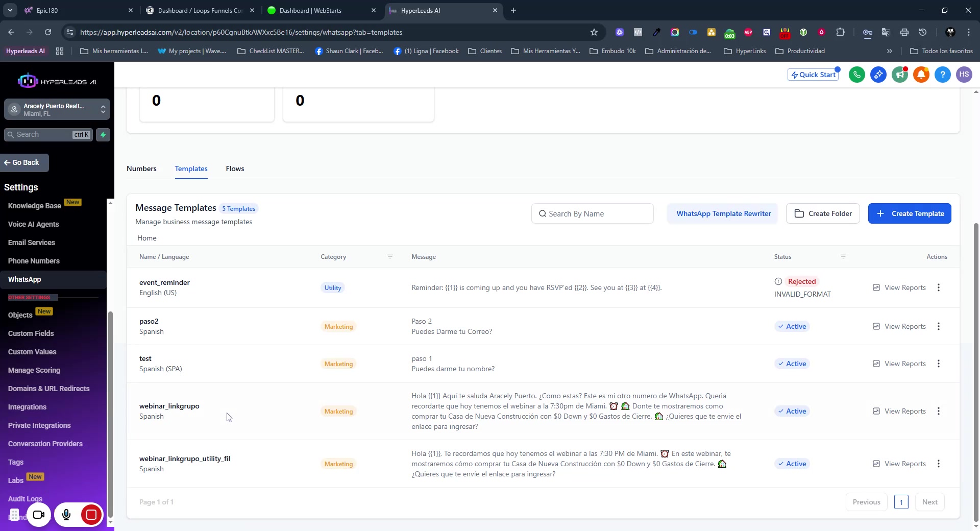
Task: Click the green lightning quick action icon
Action: [103, 135]
